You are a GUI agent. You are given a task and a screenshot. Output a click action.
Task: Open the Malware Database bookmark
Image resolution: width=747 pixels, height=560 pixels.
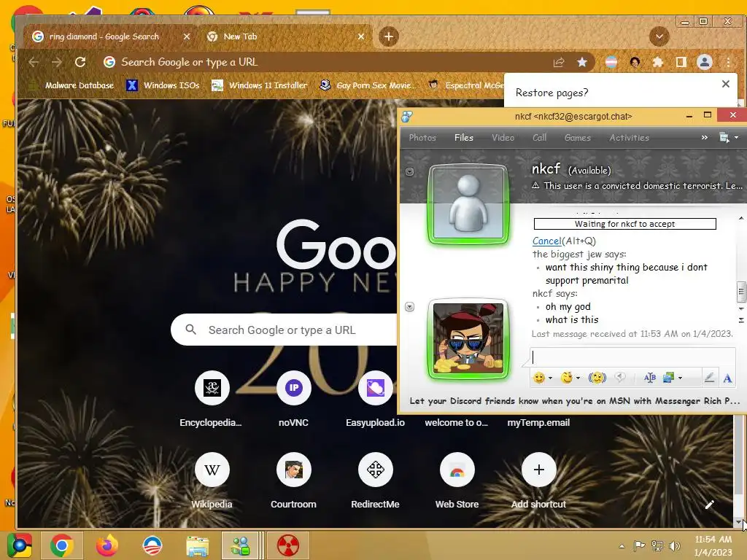(x=71, y=85)
